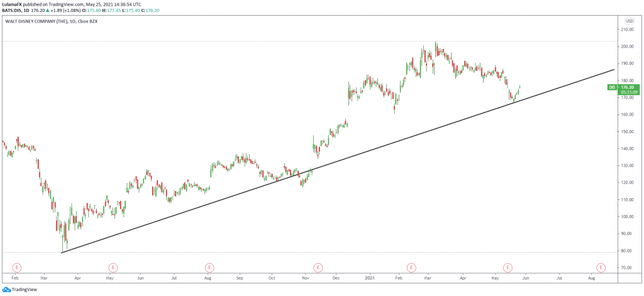Click the 150.00 price axis label
Screen dimensions: 644x296
[626, 132]
